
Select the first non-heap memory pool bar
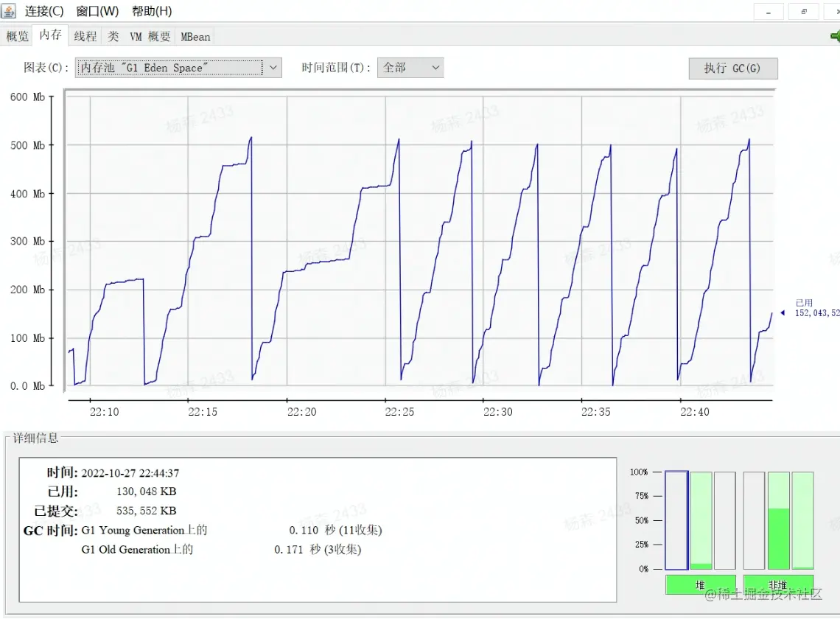coord(754,520)
